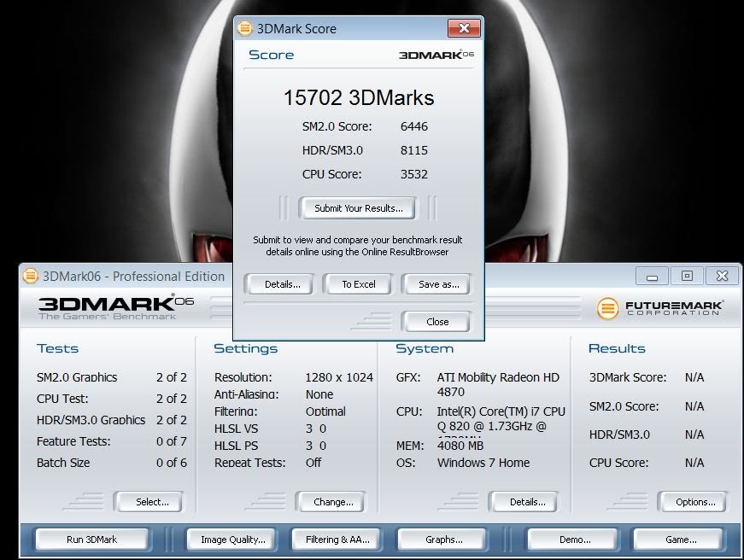
Task: Click the Tests section heading
Action: (57, 348)
